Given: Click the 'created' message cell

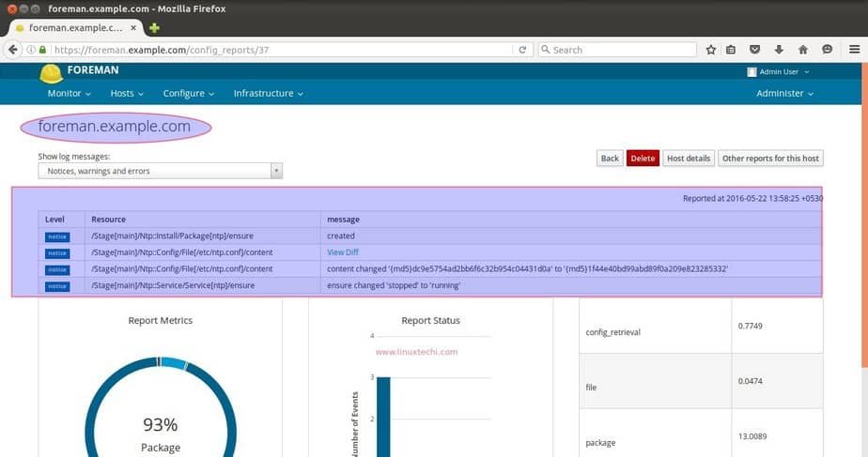Looking at the screenshot, I should [341, 236].
